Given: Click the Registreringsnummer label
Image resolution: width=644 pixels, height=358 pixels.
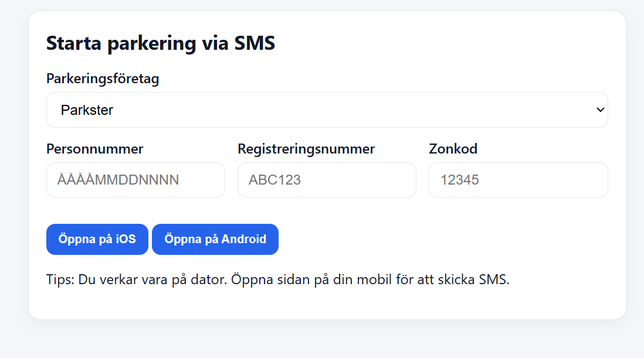Looking at the screenshot, I should (x=306, y=149).
